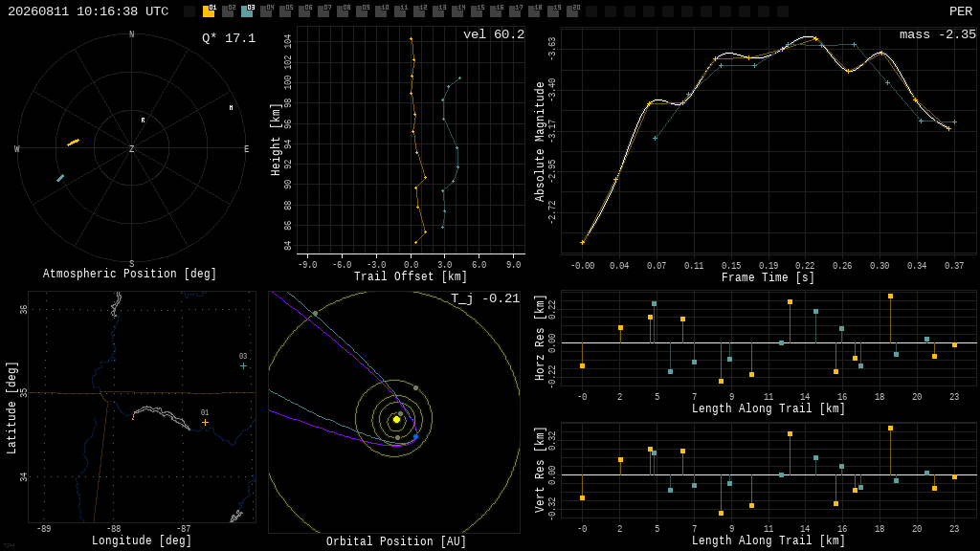The height and width of the screenshot is (551, 980).
Task: Select station 10 box in top bar
Action: 381,11
